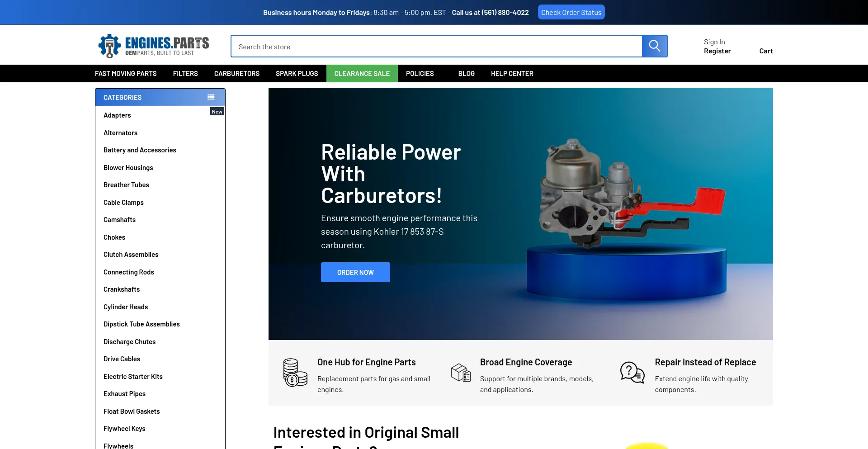
Task: Click the search magnifier icon
Action: coord(654,46)
